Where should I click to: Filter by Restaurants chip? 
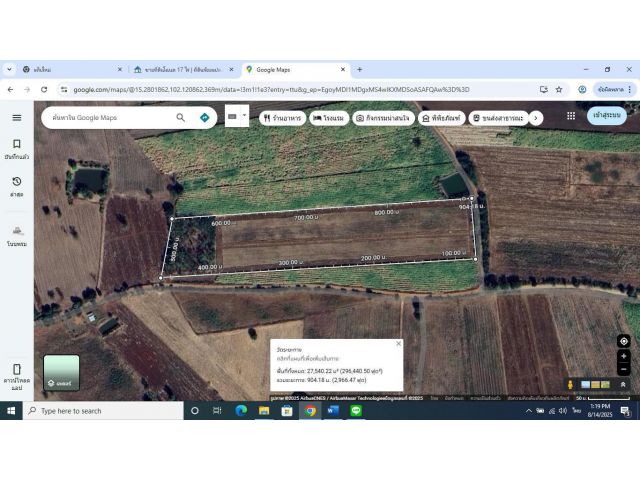(x=282, y=118)
